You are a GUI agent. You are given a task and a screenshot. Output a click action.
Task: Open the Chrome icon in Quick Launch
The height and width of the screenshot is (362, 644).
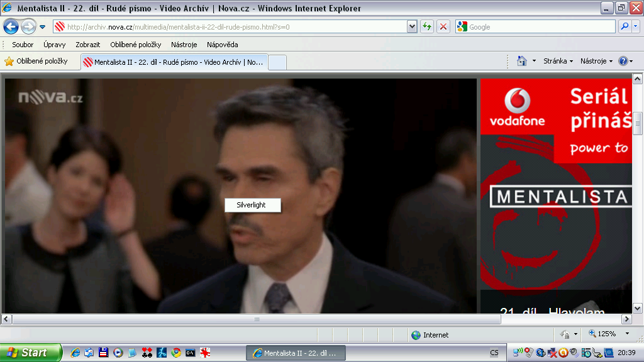176,353
